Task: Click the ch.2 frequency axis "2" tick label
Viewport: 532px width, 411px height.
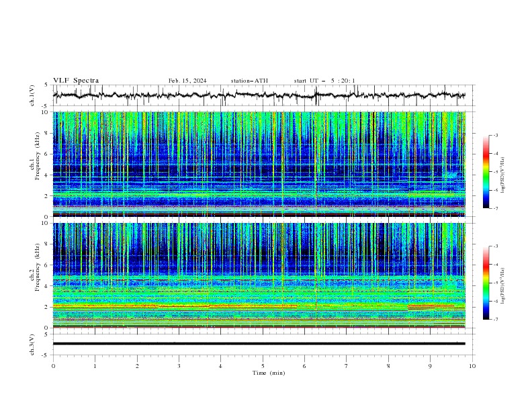Action: point(47,307)
